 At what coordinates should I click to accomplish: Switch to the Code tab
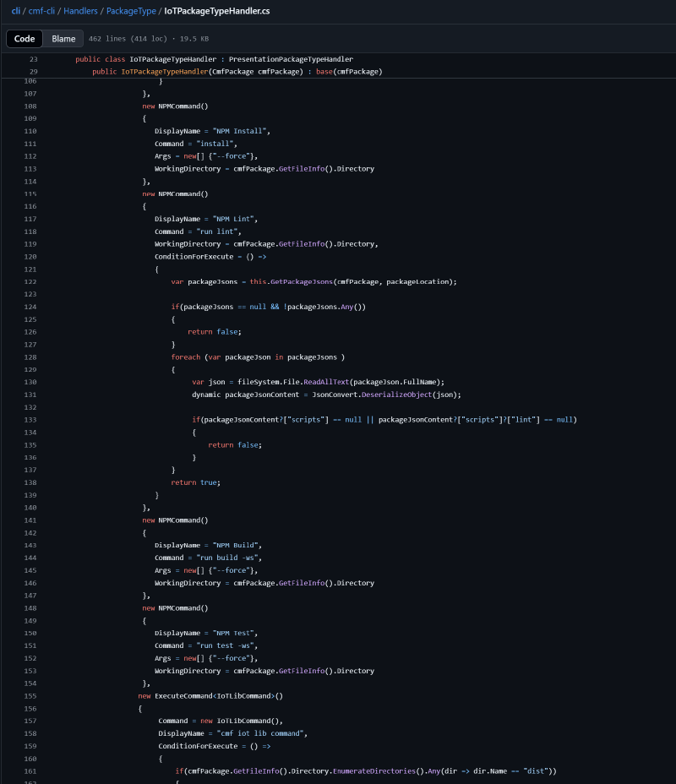[24, 38]
